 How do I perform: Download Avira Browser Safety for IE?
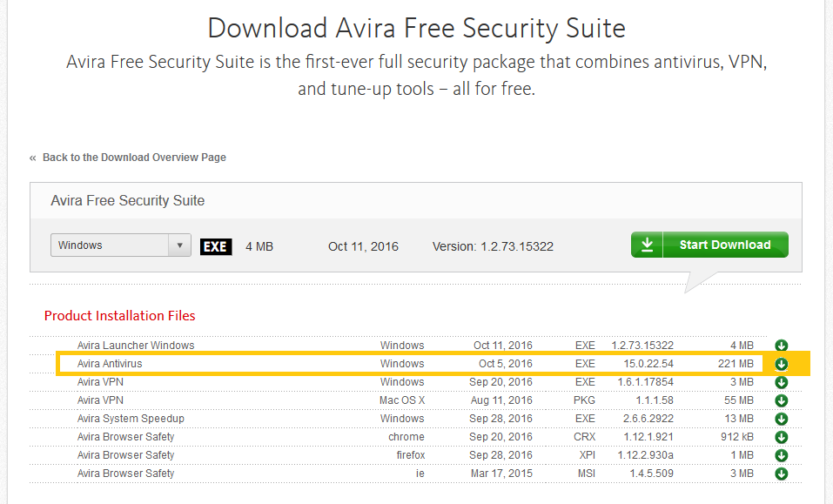pyautogui.click(x=781, y=474)
